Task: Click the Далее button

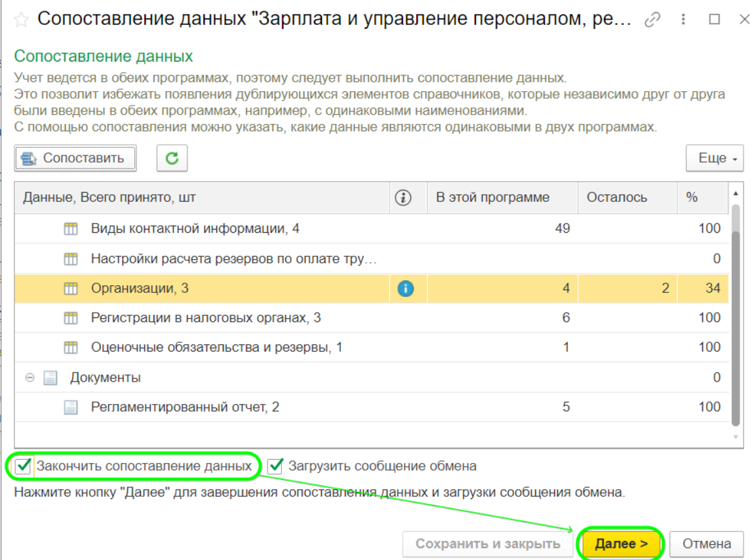Action: point(620,544)
